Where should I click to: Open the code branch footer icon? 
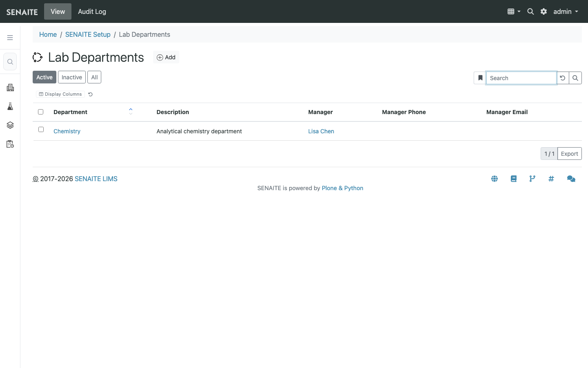click(x=532, y=179)
